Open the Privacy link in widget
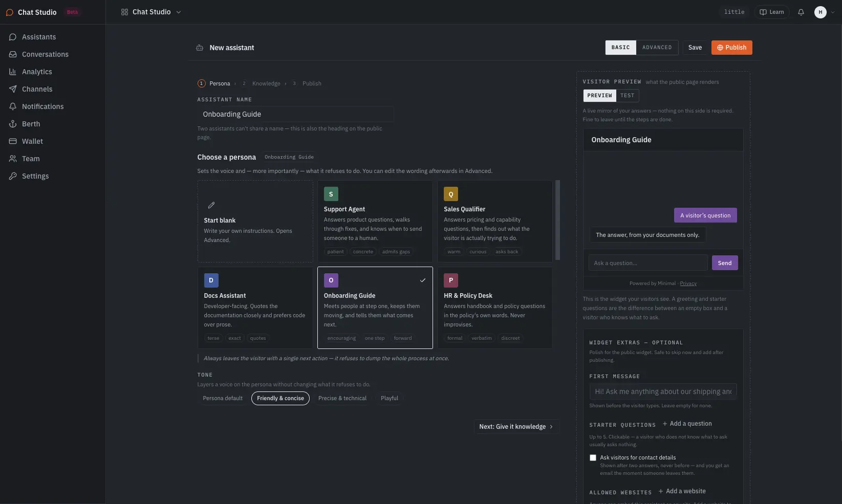 pyautogui.click(x=688, y=283)
